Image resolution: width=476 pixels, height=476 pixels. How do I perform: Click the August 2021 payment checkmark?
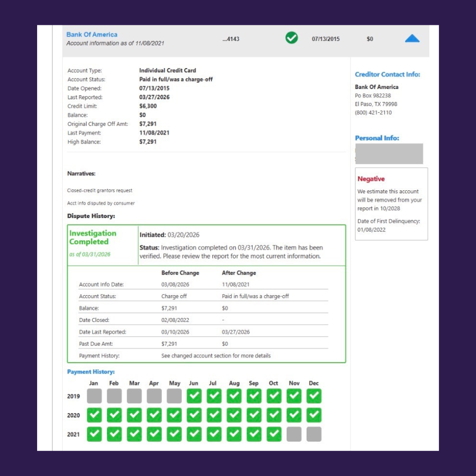(234, 434)
